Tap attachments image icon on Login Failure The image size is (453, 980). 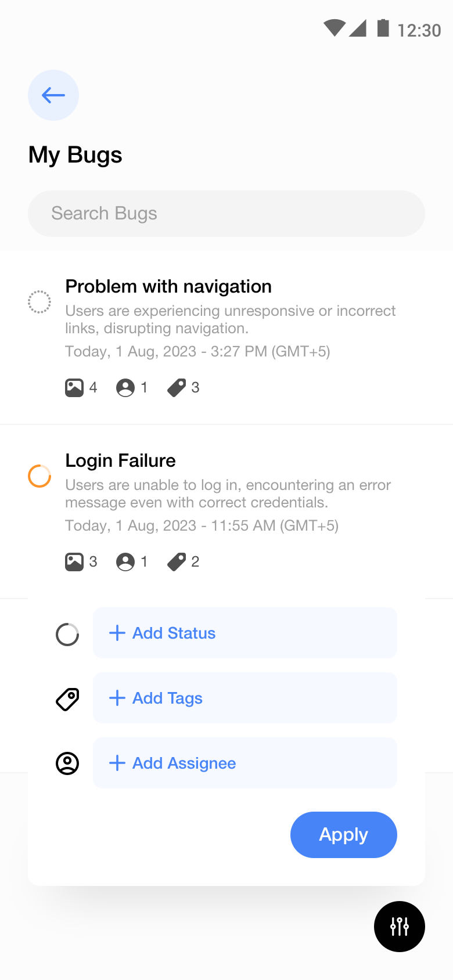(74, 562)
